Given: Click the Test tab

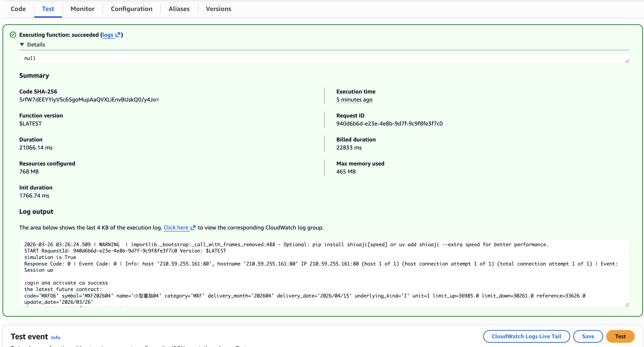Looking at the screenshot, I should click(48, 9).
